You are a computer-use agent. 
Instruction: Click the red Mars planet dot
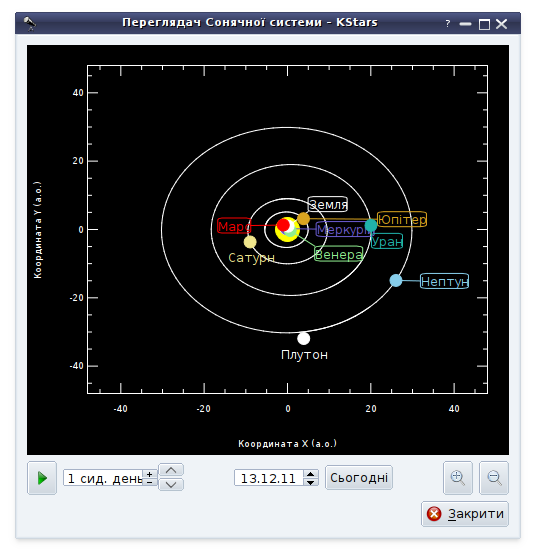[283, 225]
